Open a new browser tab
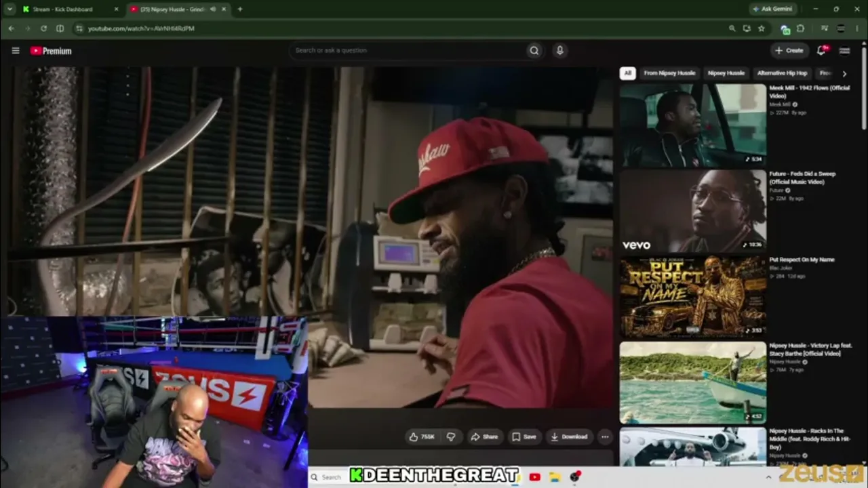The height and width of the screenshot is (488, 868). [239, 9]
